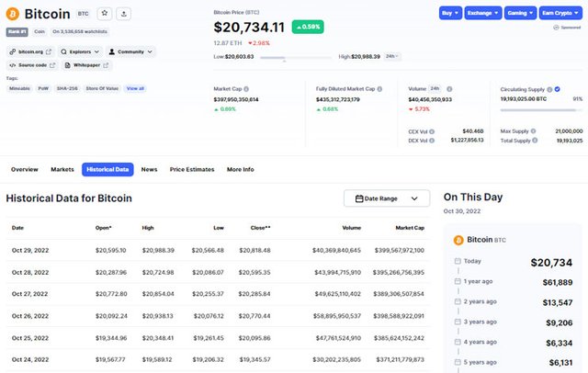Click the Store Of Value tag

(102, 88)
